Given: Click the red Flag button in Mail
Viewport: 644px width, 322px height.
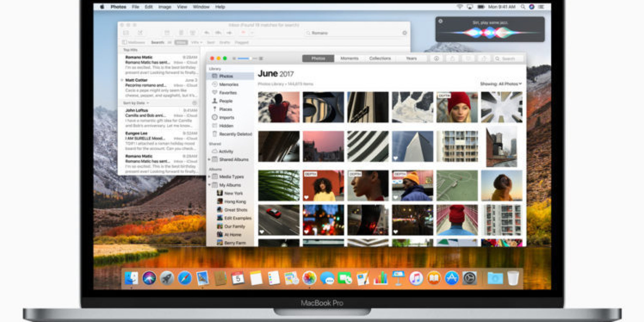Looking at the screenshot, I should [x=243, y=33].
